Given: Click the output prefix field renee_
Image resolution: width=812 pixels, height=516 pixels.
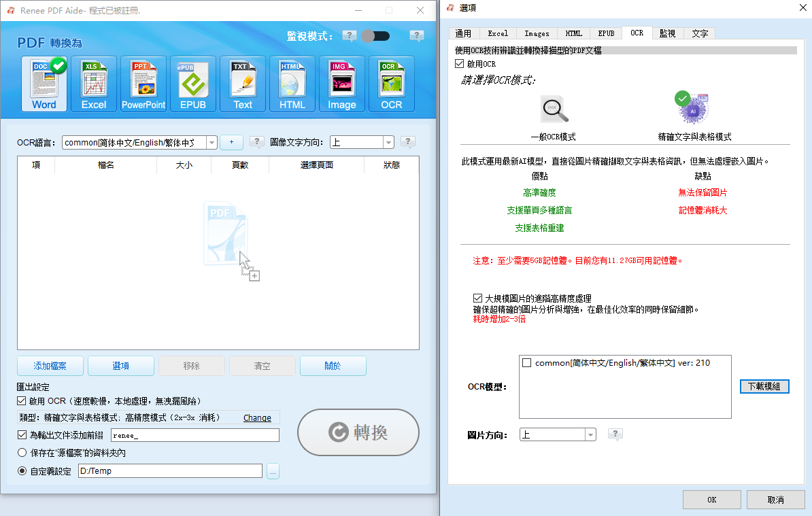Looking at the screenshot, I should (x=194, y=435).
